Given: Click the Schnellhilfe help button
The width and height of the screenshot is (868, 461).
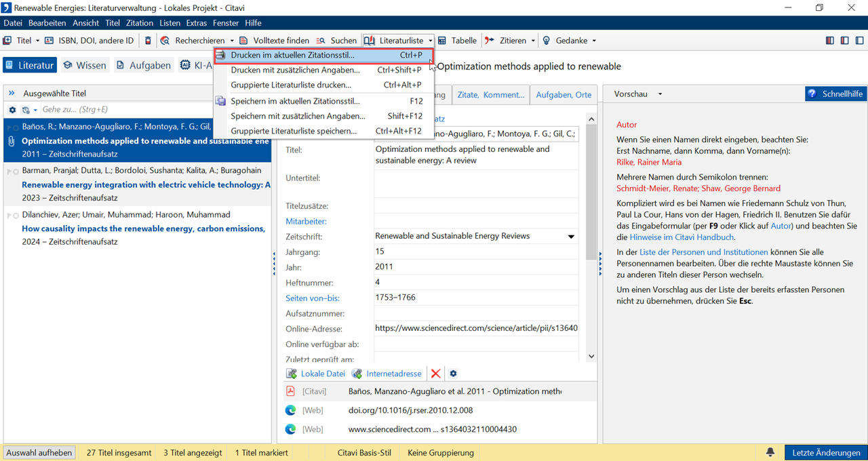Looking at the screenshot, I should 835,94.
